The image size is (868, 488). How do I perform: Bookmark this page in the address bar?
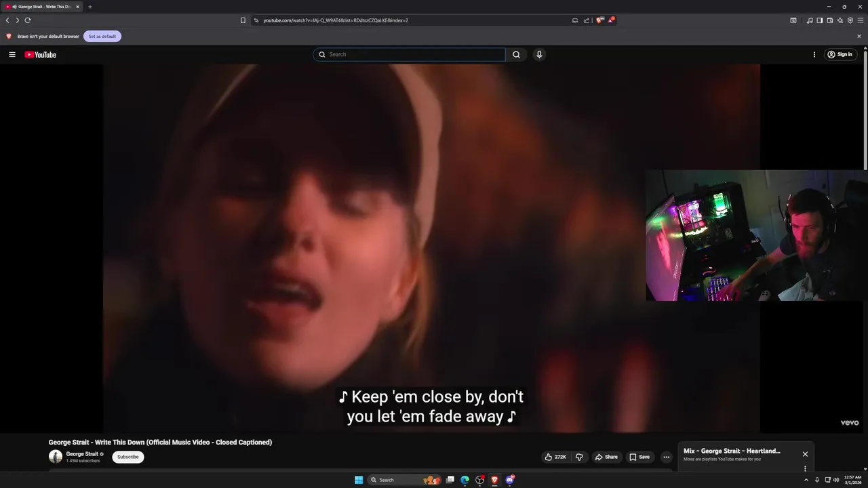point(243,20)
